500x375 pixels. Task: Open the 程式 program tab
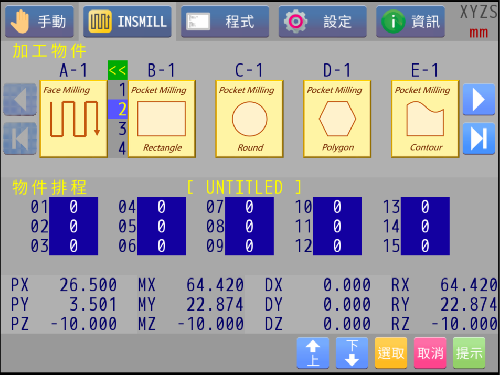225,22
